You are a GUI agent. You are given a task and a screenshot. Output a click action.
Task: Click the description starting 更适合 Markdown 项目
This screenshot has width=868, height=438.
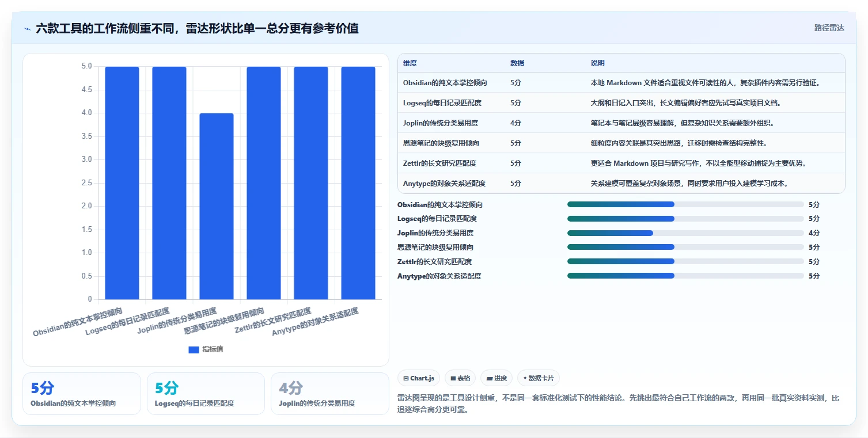coord(698,163)
